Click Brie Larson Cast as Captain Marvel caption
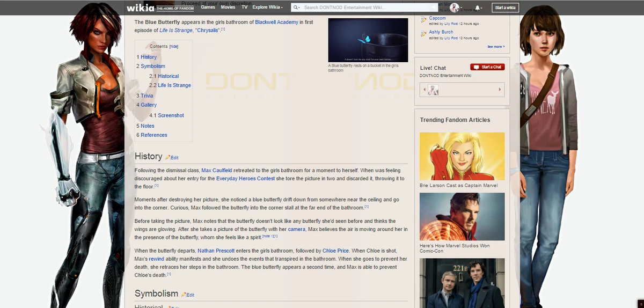This screenshot has width=644, height=308. [x=458, y=186]
